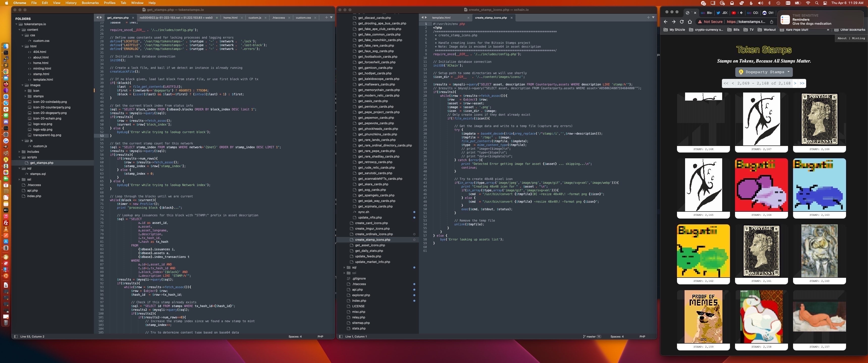Collapse the content folder
Image resolution: width=868 pixels, height=363 pixels.
click(x=19, y=30)
